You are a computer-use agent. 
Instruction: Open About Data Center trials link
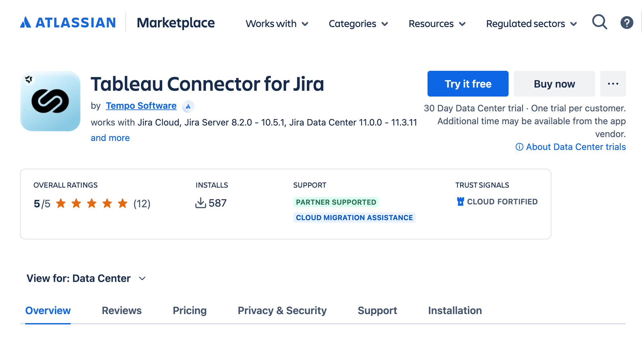[576, 147]
